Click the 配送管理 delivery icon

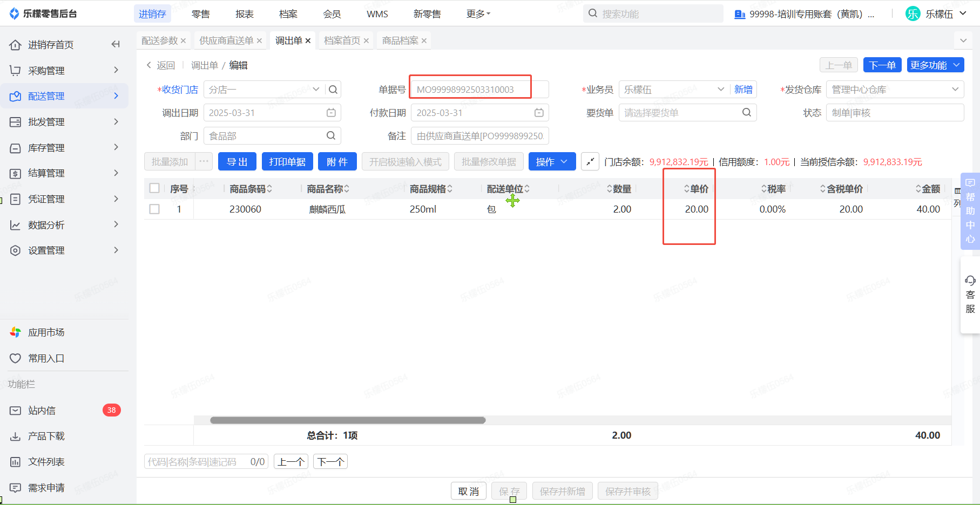tap(15, 96)
